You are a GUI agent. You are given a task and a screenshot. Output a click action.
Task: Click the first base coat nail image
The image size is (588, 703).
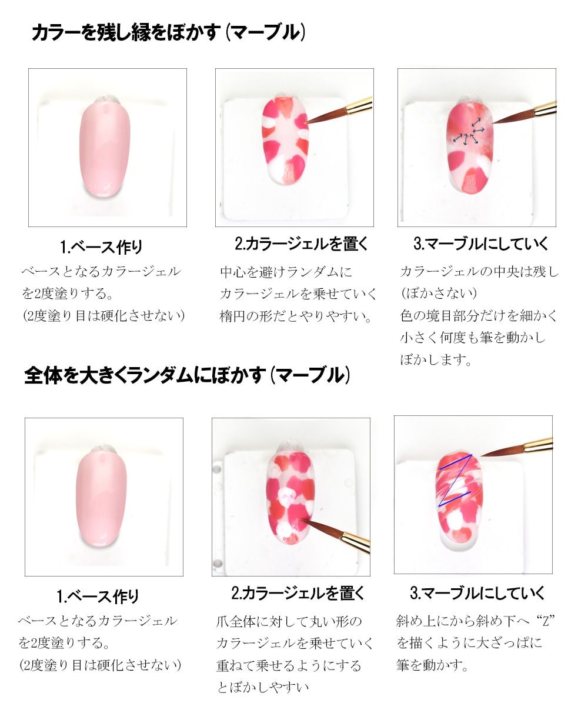(x=108, y=148)
